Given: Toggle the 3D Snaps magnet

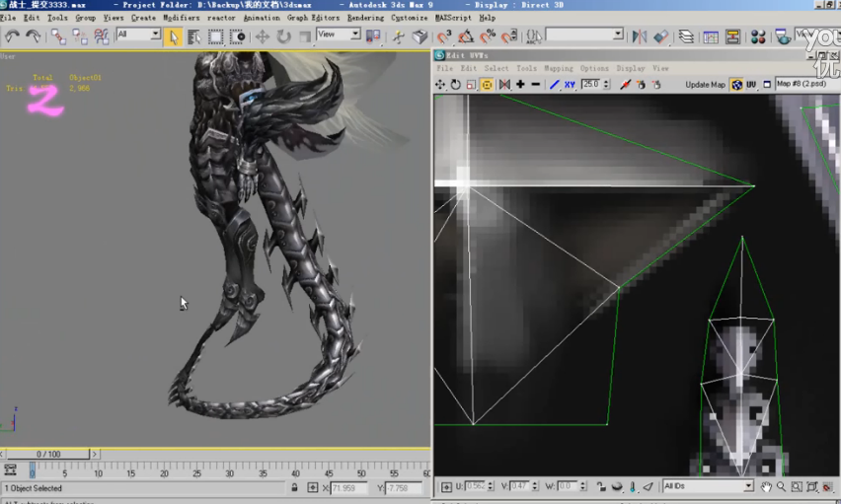Looking at the screenshot, I should (443, 36).
